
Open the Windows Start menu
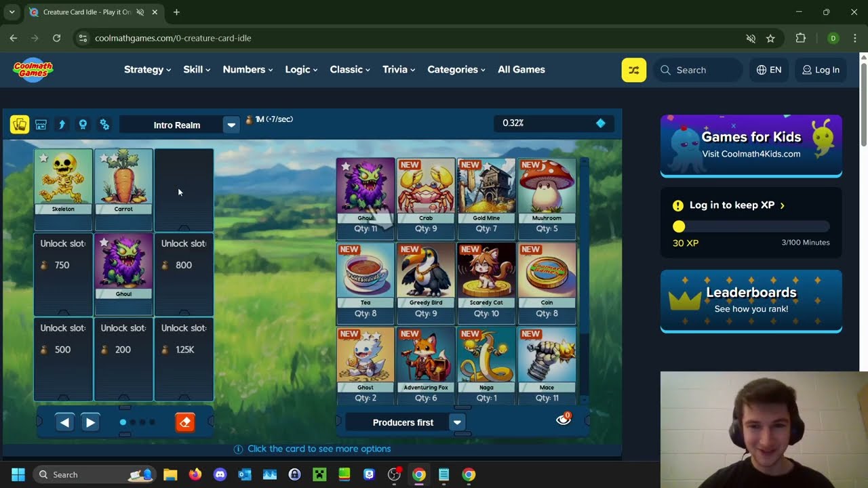coord(18,474)
